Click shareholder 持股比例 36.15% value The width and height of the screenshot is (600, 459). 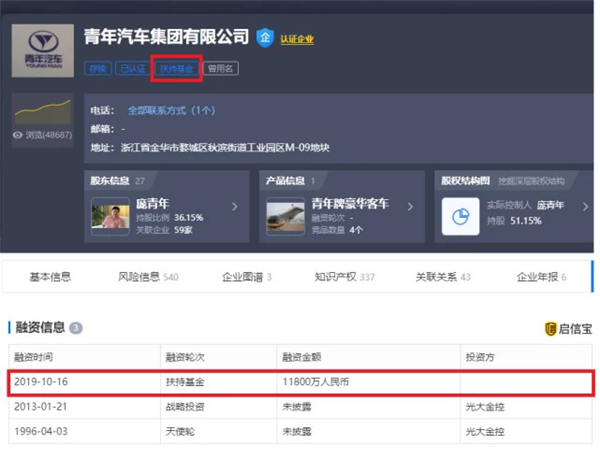[x=189, y=218]
